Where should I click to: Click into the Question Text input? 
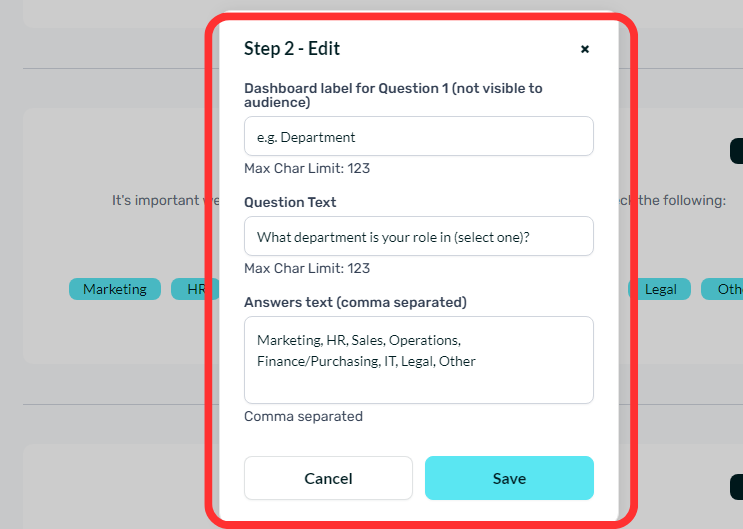coord(418,236)
